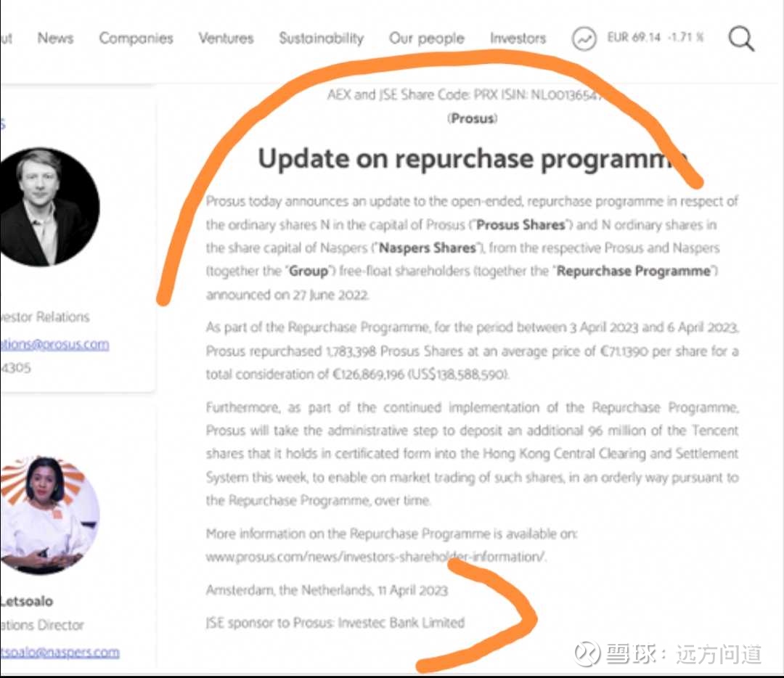Click the phone number ending 4305
Screen dimensions: 784x678
tap(15, 367)
